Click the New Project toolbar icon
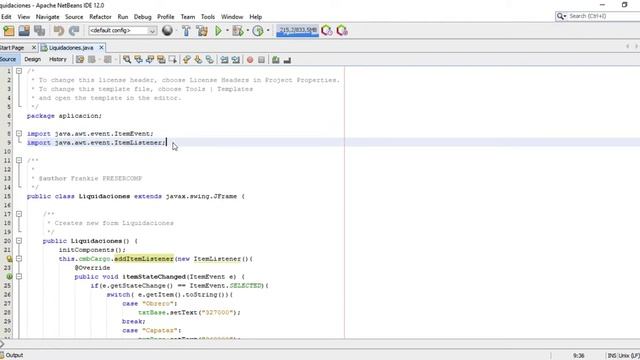The image size is (640, 360). click(x=9, y=31)
